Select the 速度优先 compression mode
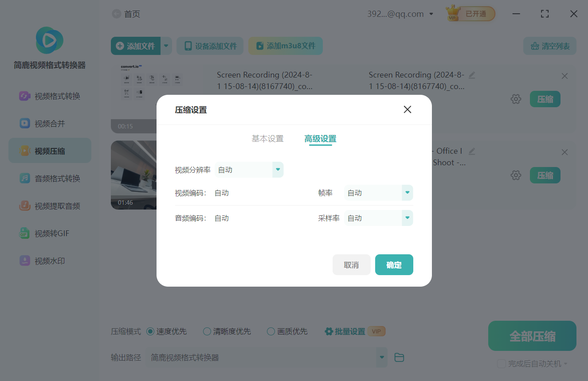Viewport: 588px width, 381px height. click(x=151, y=331)
